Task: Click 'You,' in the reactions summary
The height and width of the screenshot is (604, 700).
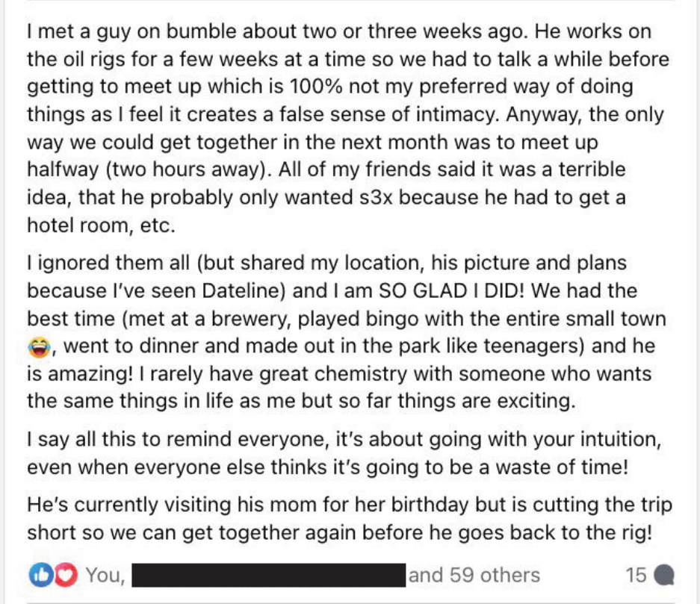Action: click(105, 575)
